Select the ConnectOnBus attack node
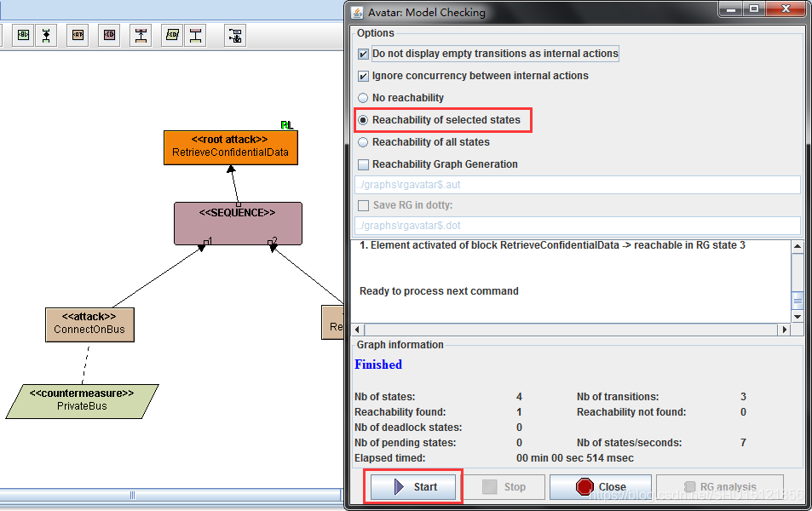Image resolution: width=812 pixels, height=511 pixels. pos(89,324)
